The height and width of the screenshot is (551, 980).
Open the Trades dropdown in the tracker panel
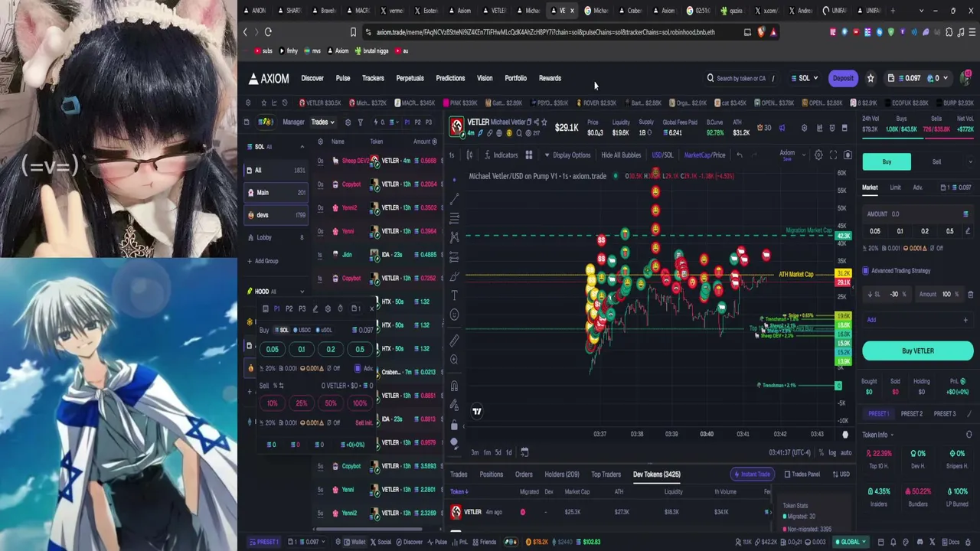(x=322, y=122)
